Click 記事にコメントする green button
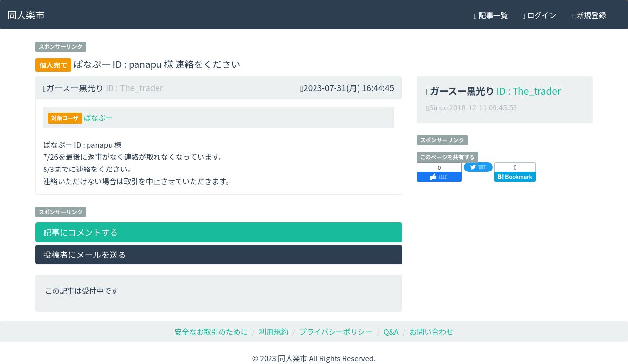Viewport: 628px width, 364px height. tap(219, 232)
